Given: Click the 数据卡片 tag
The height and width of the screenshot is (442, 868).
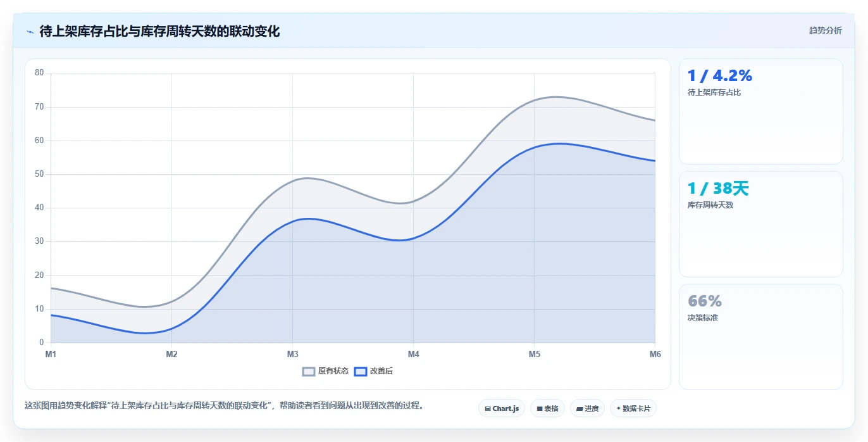Looking at the screenshot, I should click(x=633, y=408).
